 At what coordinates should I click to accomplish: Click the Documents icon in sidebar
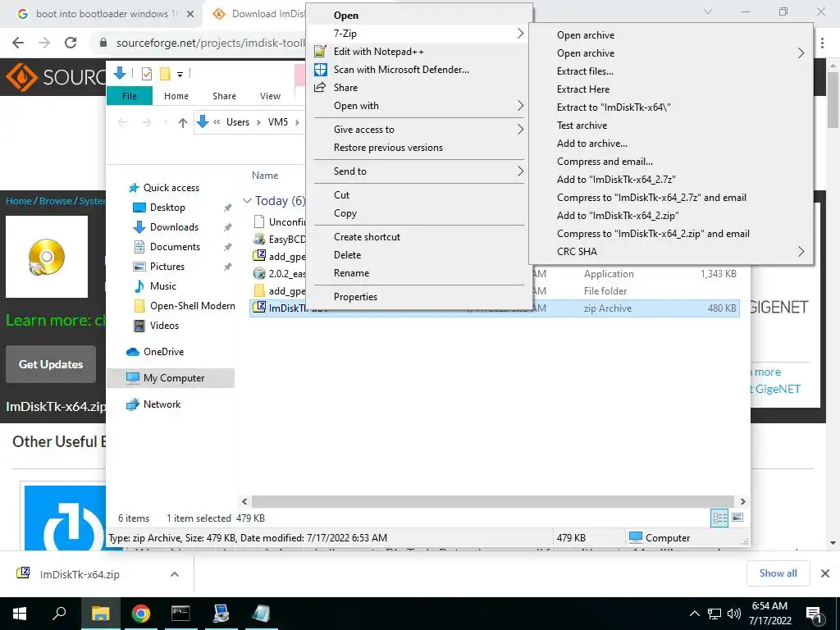click(139, 247)
